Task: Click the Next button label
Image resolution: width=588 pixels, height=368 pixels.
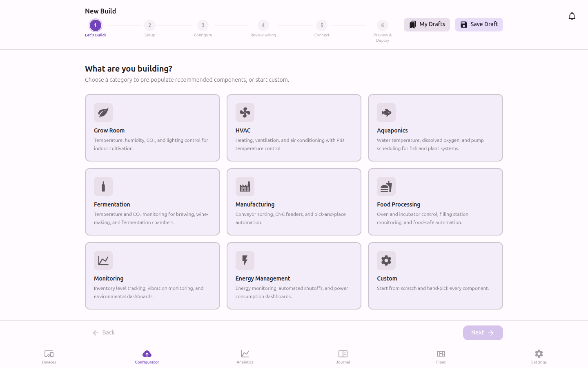Action: (x=477, y=332)
